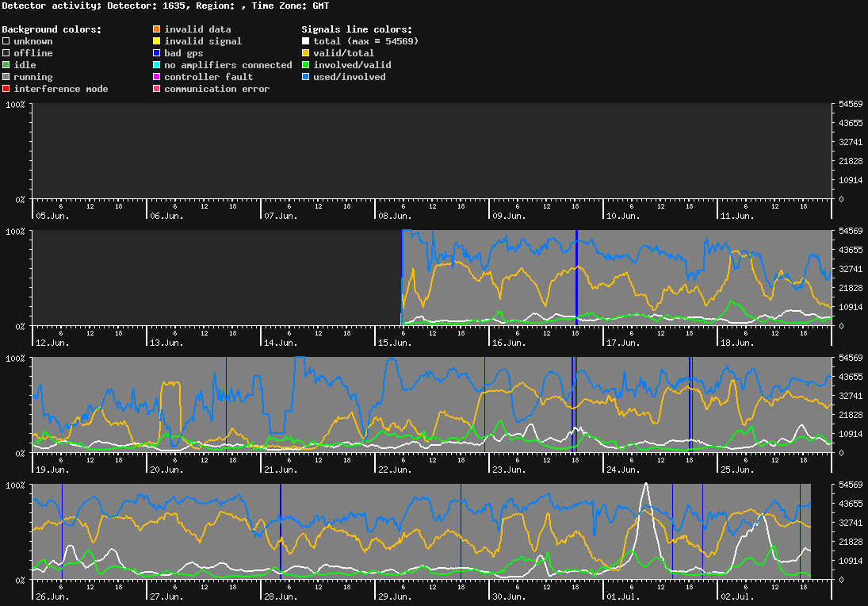Click the green 'involved/valid' line swatch
The width and height of the screenshot is (868, 606).
click(305, 65)
